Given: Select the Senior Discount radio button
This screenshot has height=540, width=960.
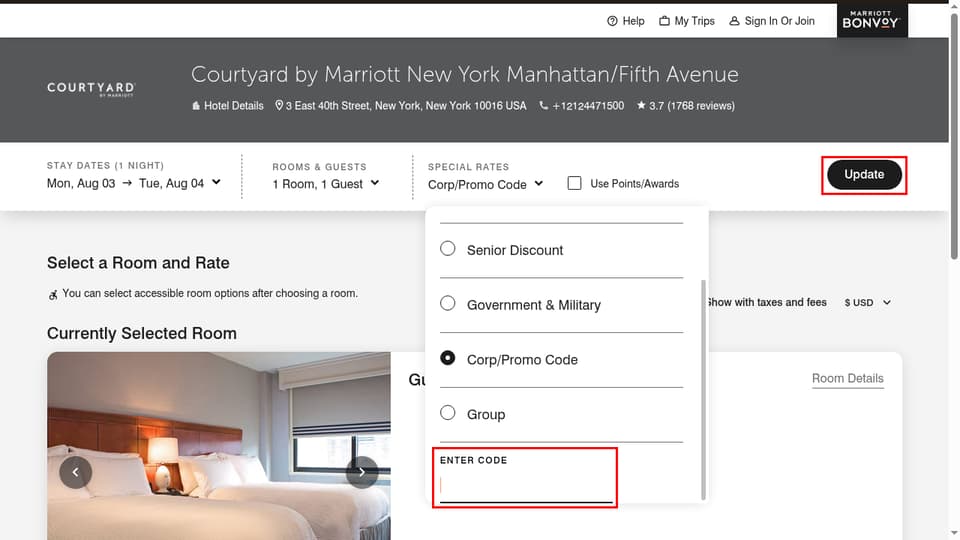Looking at the screenshot, I should pyautogui.click(x=448, y=249).
